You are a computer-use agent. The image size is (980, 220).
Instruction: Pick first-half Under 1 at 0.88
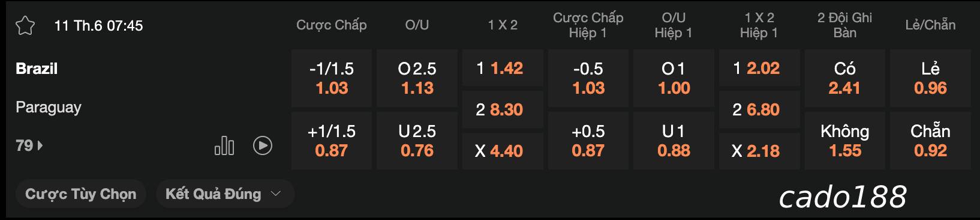[674, 141]
